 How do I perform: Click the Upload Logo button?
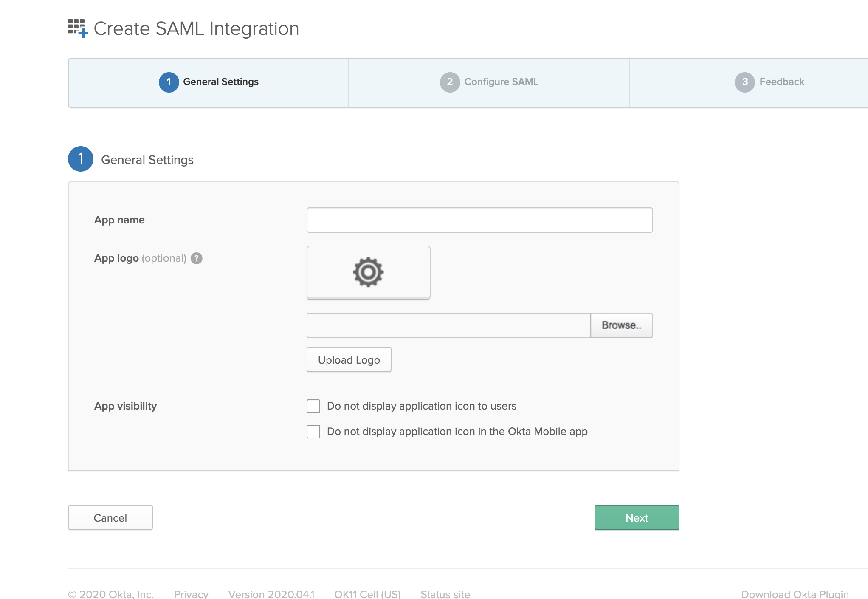pyautogui.click(x=349, y=359)
